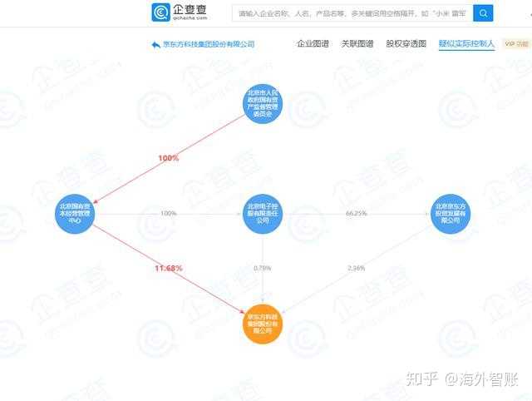The image size is (532, 401).
Task: Click the 2.36% share label
Action: tap(357, 268)
